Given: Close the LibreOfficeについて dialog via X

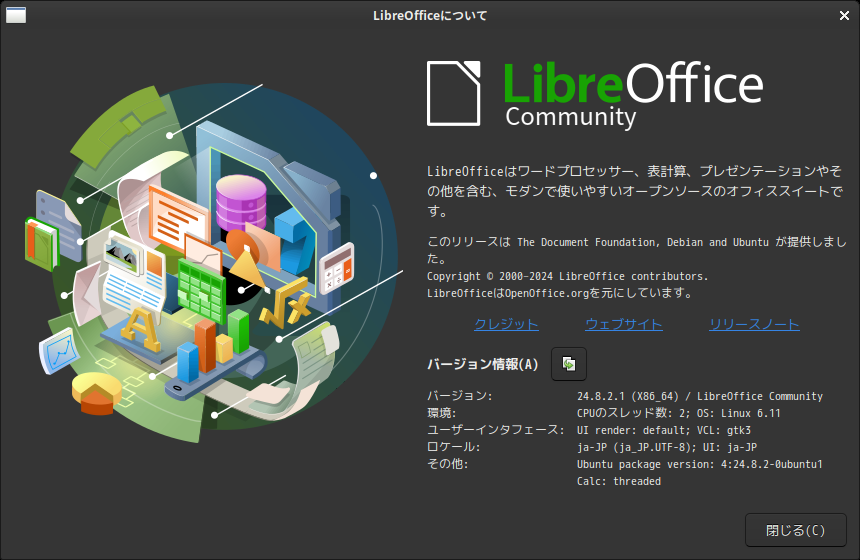Looking at the screenshot, I should pos(844,16).
